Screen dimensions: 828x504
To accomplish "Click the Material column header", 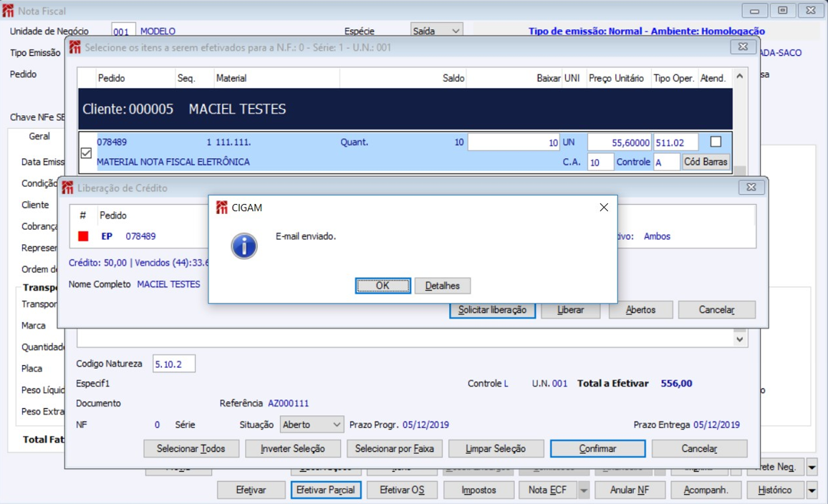I will click(x=231, y=78).
